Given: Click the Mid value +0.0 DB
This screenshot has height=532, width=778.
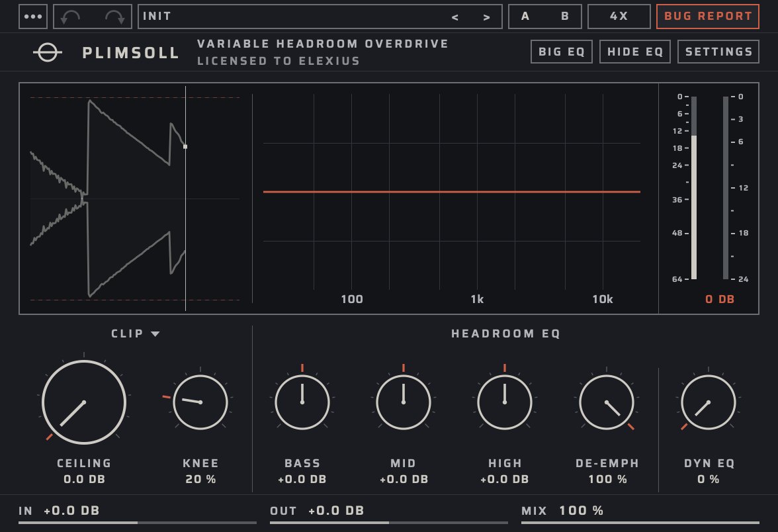Looking at the screenshot, I should (x=404, y=479).
